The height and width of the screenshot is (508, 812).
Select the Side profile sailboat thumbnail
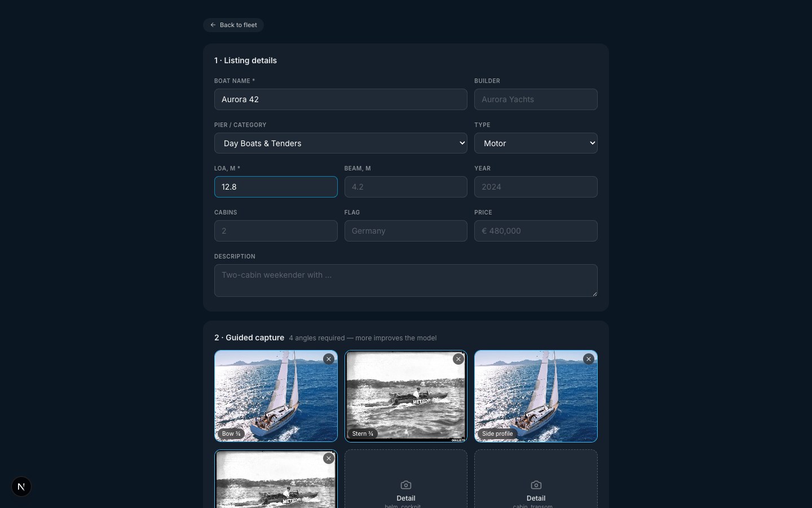pos(536,396)
